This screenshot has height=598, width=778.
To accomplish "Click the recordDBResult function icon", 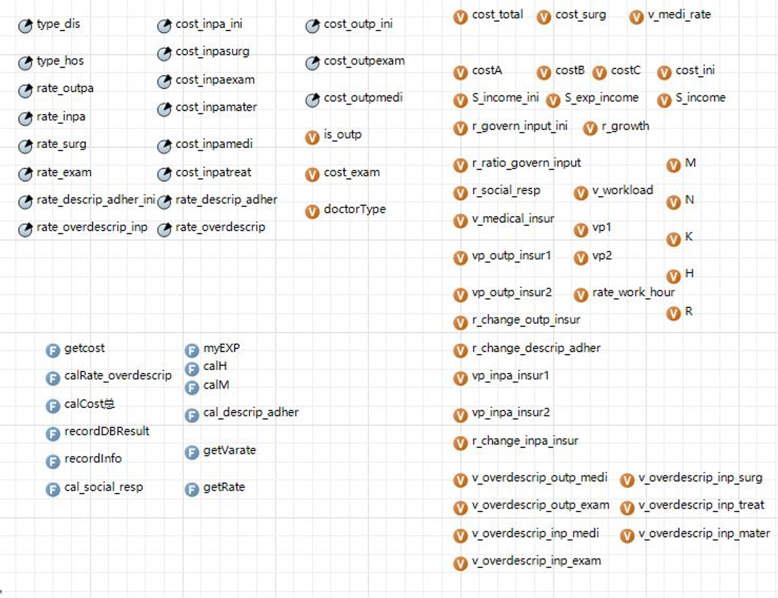I will click(53, 432).
